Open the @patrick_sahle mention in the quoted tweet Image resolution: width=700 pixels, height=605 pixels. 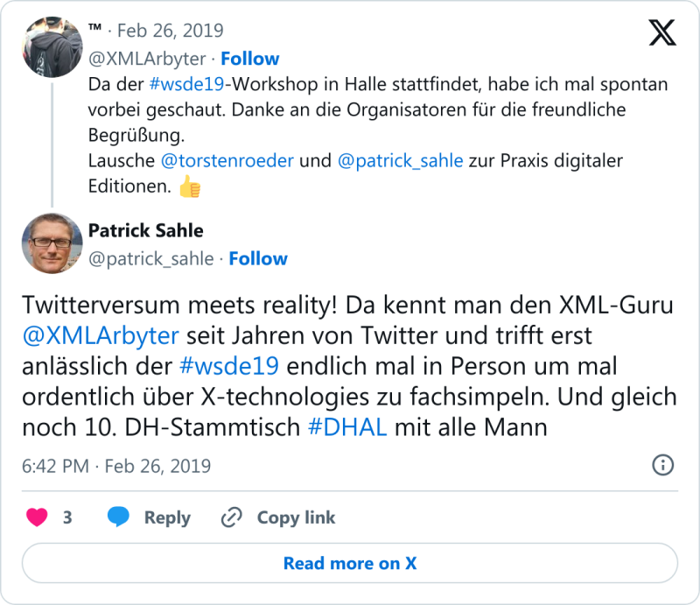pyautogui.click(x=399, y=162)
